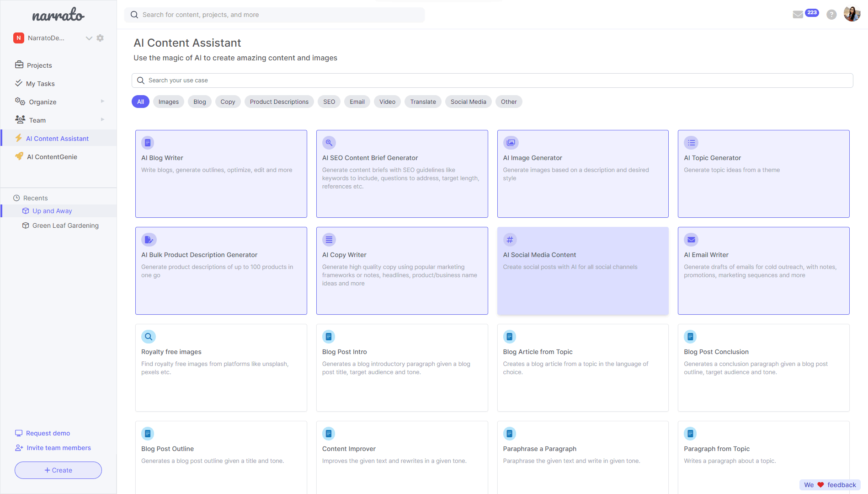This screenshot has width=868, height=494.
Task: Open Projects from the sidebar menu
Action: coord(39,65)
